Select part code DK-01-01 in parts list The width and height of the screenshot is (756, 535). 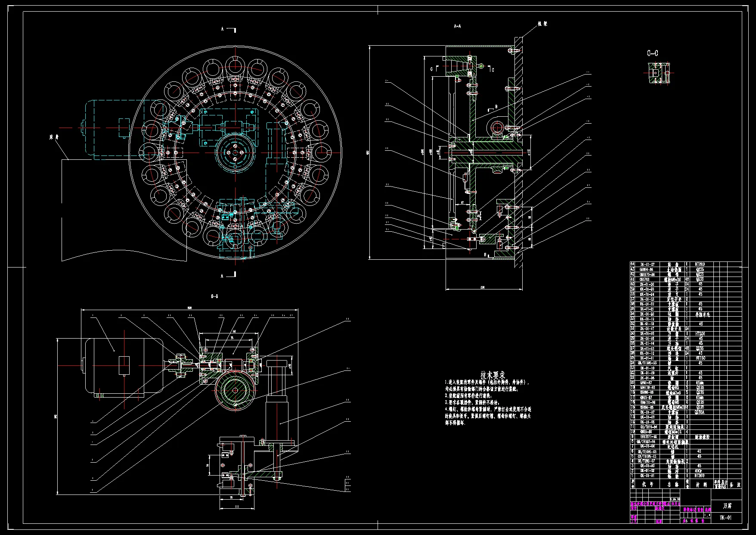pyautogui.click(x=648, y=476)
